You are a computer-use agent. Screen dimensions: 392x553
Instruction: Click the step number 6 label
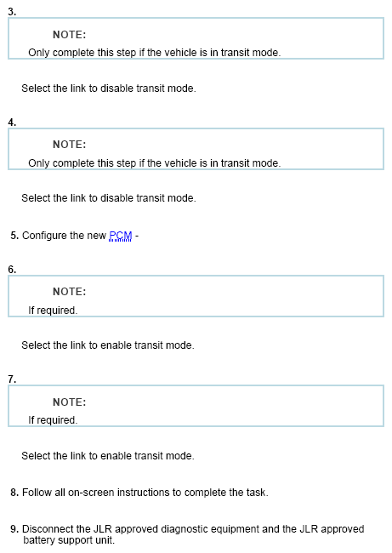12,270
